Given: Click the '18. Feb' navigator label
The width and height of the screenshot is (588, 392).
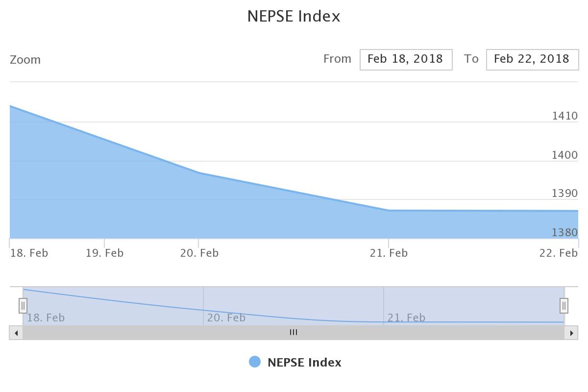Looking at the screenshot, I should click(x=46, y=318).
